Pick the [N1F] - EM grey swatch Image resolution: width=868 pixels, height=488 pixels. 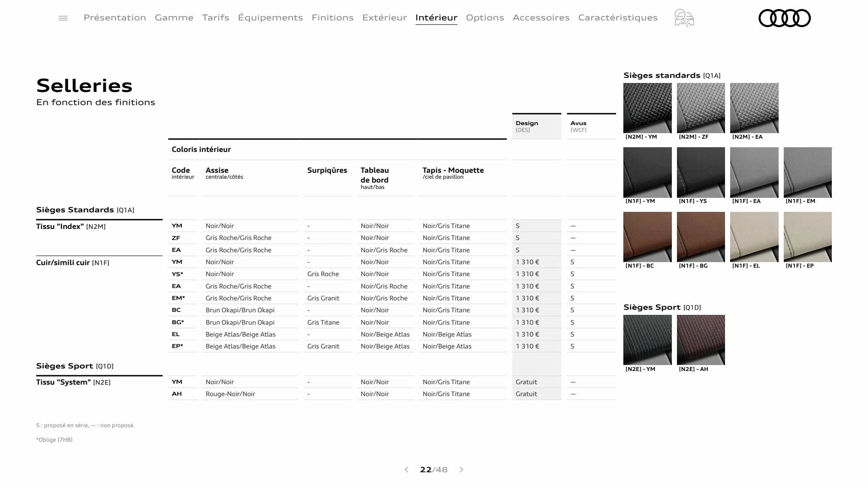[x=808, y=172]
